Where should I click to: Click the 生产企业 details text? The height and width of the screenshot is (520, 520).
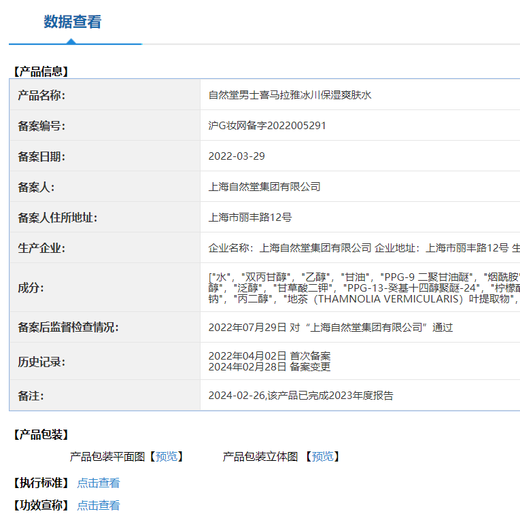tap(364, 248)
